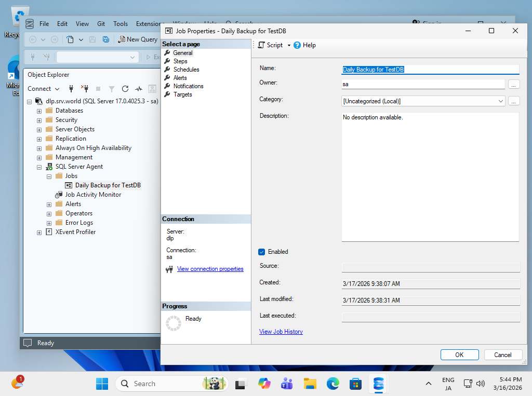Open File Explorer from the taskbar
532x396 pixels.
[x=310, y=384]
